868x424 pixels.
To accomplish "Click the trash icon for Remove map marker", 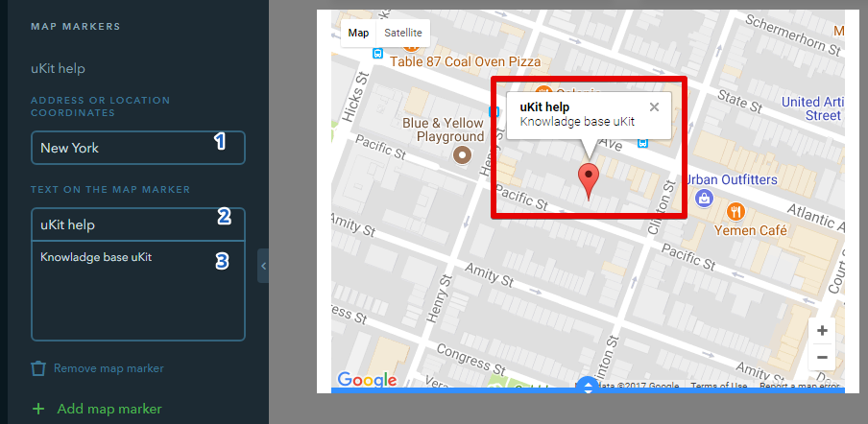I will [38, 368].
